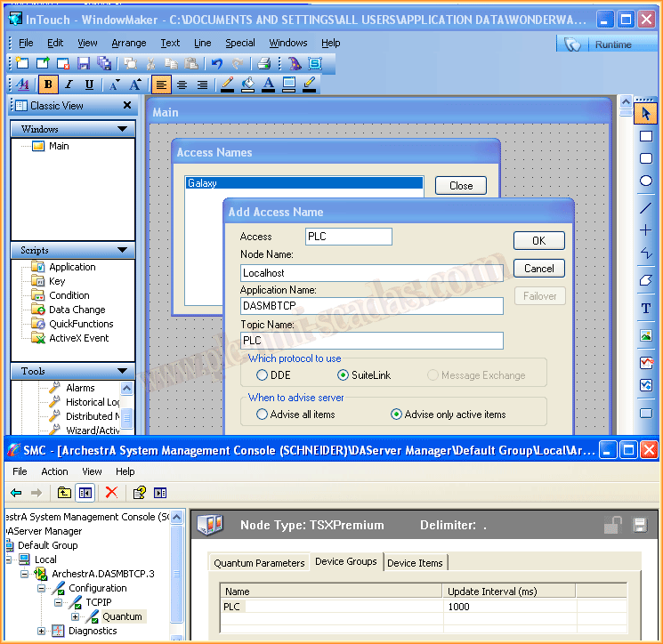
Task: Click the Cancel button
Action: pos(538,269)
